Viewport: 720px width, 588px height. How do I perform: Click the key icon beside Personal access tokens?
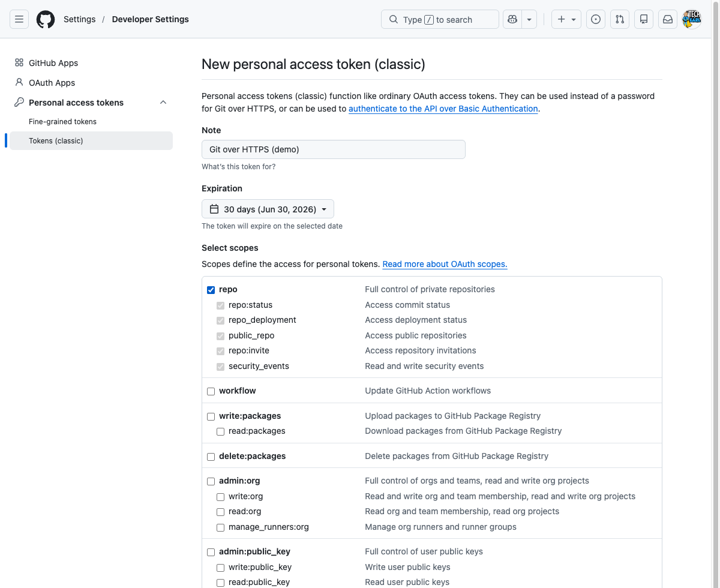(x=19, y=103)
